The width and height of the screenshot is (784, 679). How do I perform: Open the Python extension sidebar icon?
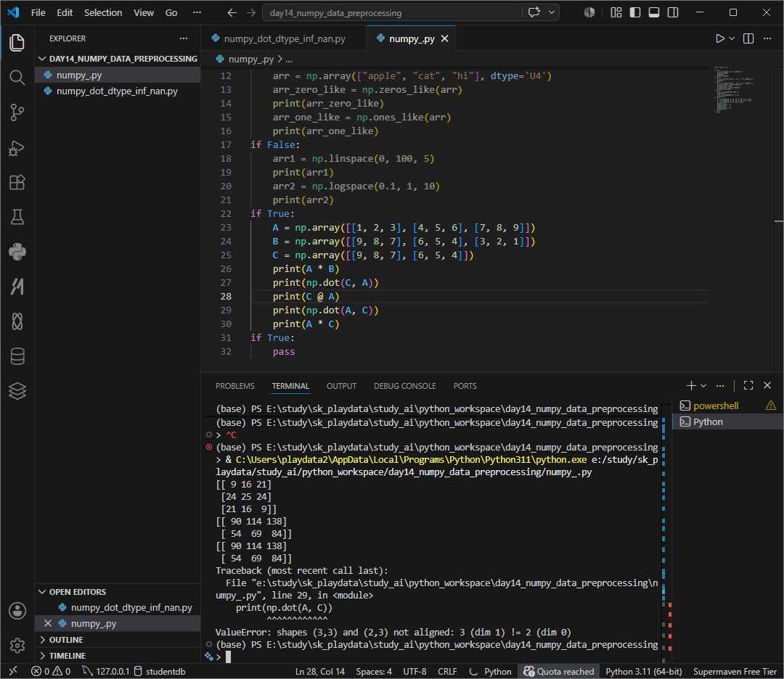click(17, 252)
